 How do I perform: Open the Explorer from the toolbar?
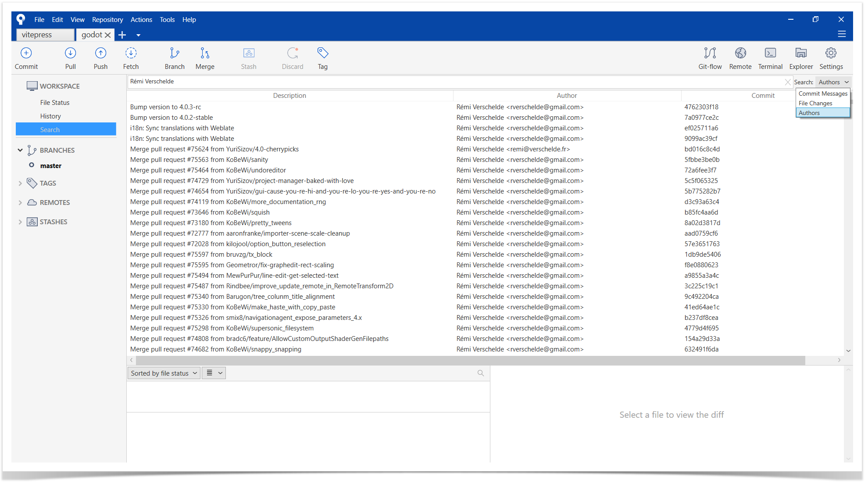(x=801, y=58)
